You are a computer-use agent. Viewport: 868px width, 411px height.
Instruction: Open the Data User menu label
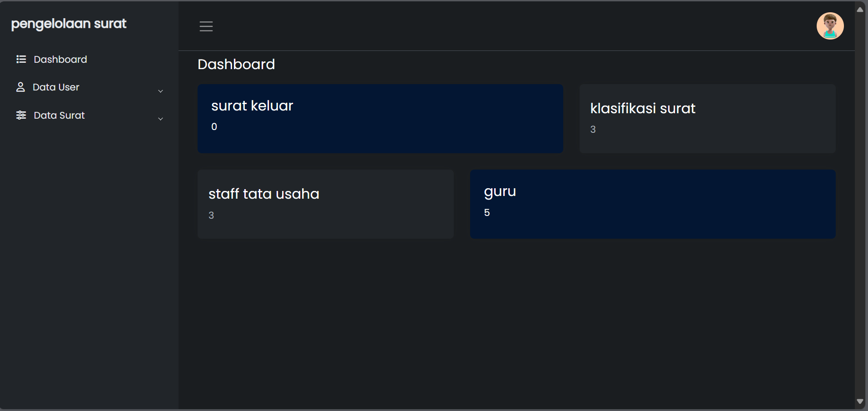pyautogui.click(x=56, y=87)
